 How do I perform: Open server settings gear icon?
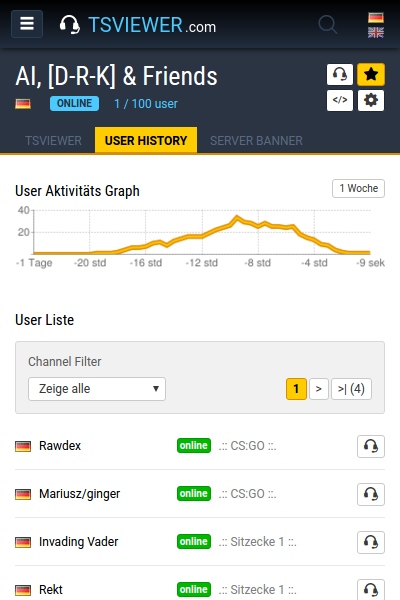coord(371,100)
